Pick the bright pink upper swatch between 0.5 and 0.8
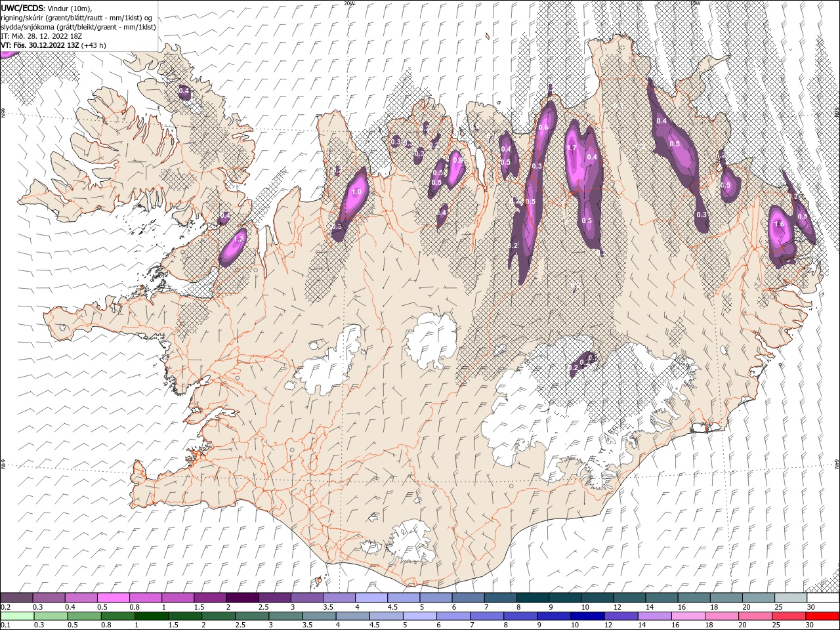The image size is (840, 630). click(113, 598)
